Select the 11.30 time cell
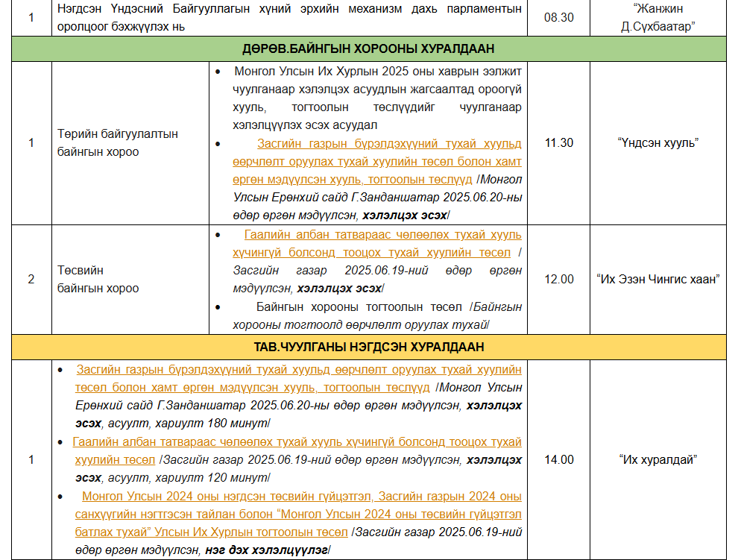 [558, 142]
